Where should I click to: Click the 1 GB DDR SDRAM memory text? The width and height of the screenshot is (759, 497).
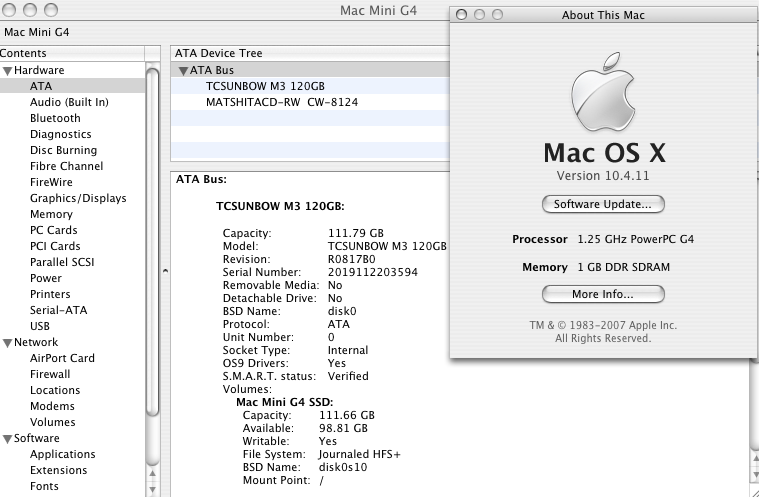pos(623,267)
